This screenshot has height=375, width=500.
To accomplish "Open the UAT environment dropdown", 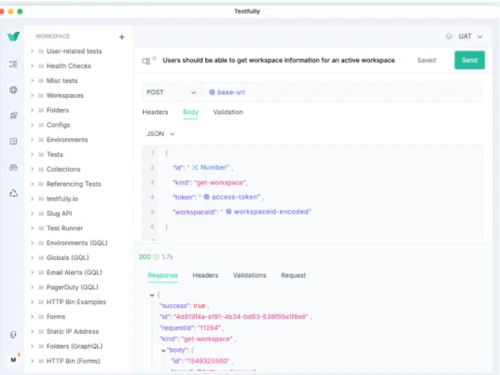I will (470, 36).
